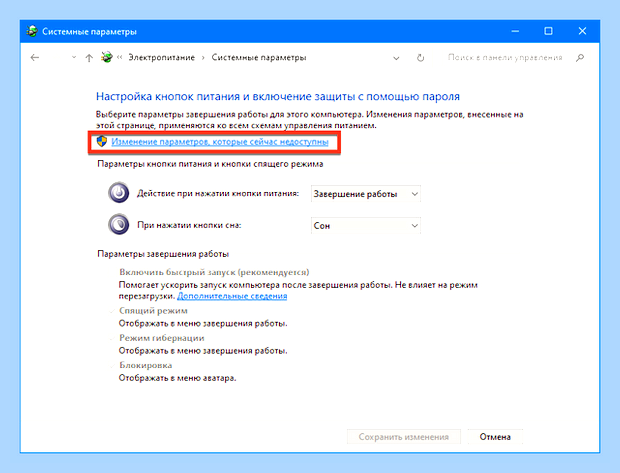Screen dimensions: 620x473
Task: Open the recent locations chevron dropdown
Action: coord(74,58)
